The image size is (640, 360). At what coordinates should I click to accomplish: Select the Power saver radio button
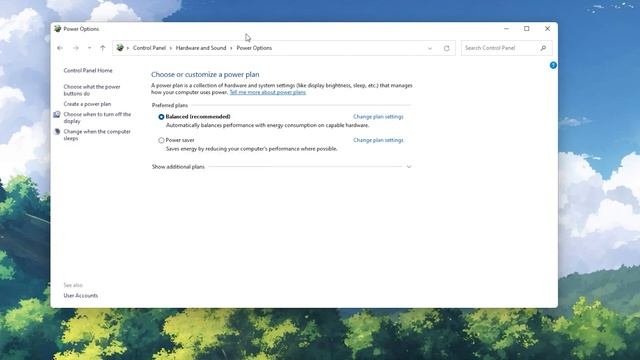point(161,140)
